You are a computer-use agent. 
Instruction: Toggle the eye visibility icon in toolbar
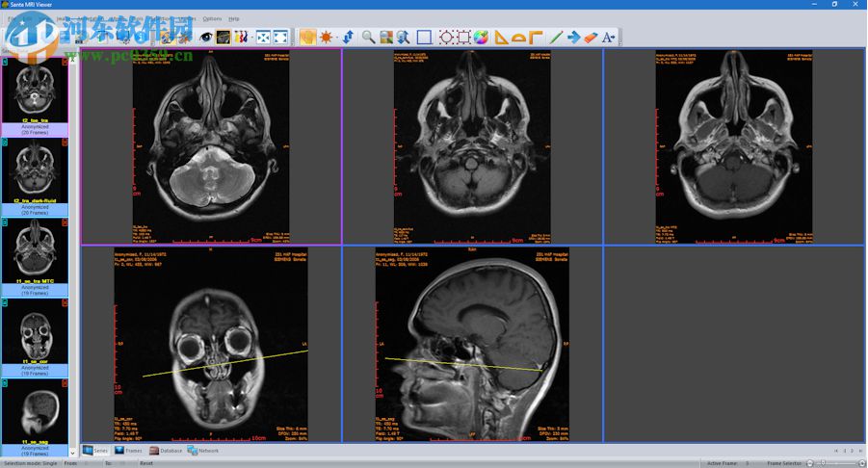[x=206, y=37]
